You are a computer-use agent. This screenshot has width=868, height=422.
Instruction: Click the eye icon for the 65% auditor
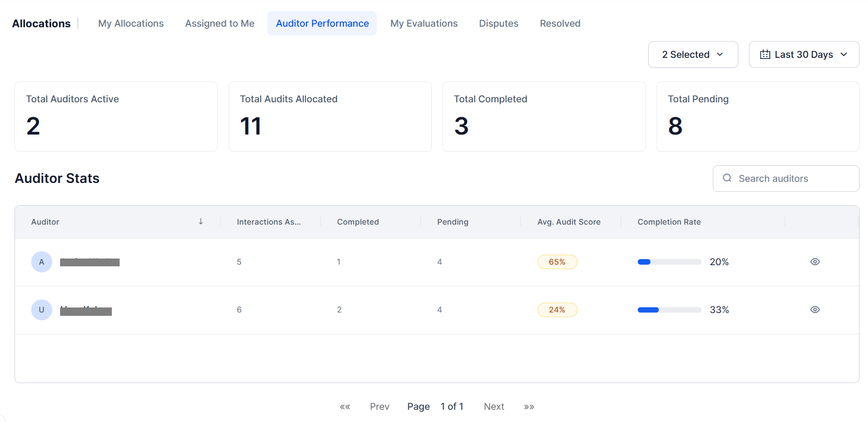pyautogui.click(x=815, y=262)
